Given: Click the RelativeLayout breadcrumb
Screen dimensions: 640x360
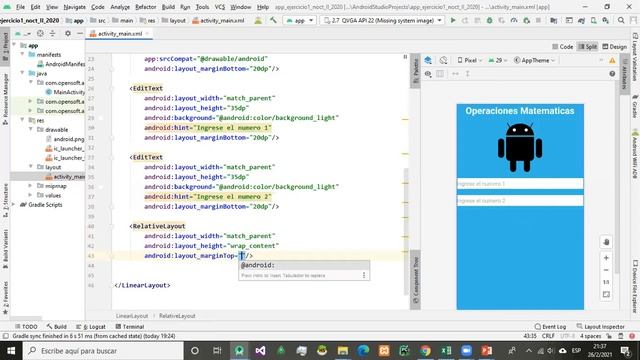Looking at the screenshot, I should [x=177, y=316].
